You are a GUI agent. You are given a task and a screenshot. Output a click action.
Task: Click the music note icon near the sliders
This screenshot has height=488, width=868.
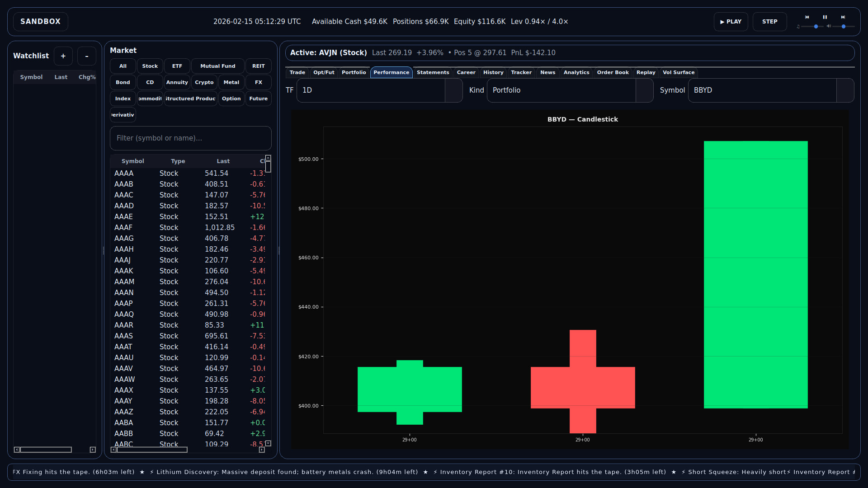(798, 27)
